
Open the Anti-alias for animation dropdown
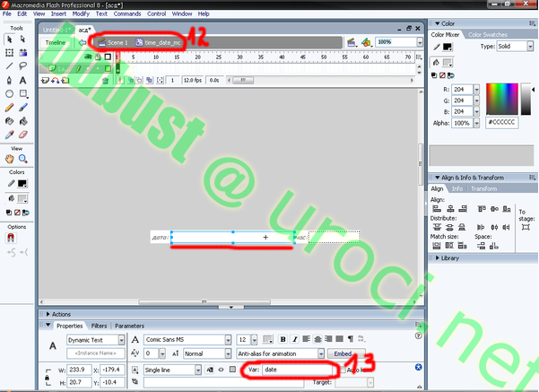[321, 353]
